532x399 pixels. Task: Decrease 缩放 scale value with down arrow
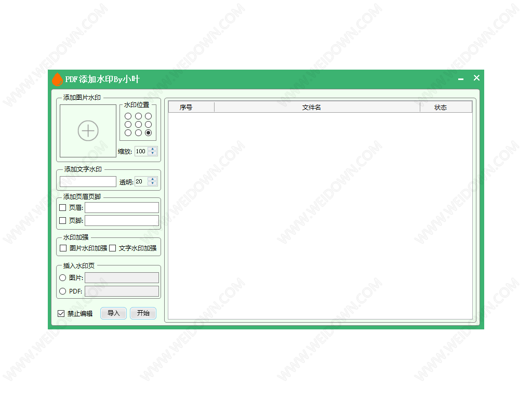pos(152,154)
